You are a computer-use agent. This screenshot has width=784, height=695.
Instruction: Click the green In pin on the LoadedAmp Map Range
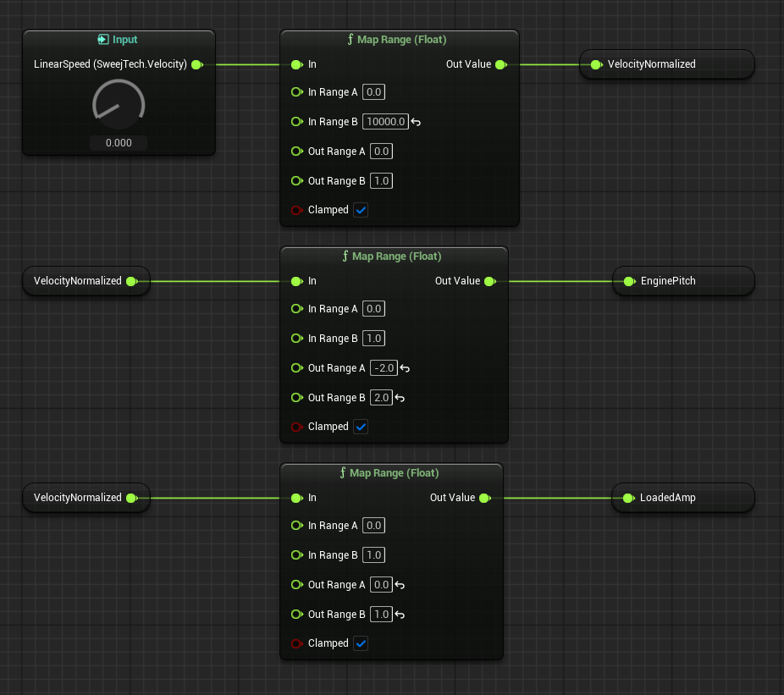[297, 498]
